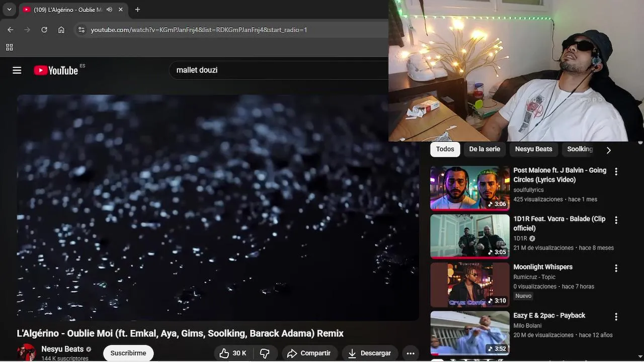The image size is (644, 362).
Task: Open more actions ellipsis under video
Action: click(x=411, y=353)
